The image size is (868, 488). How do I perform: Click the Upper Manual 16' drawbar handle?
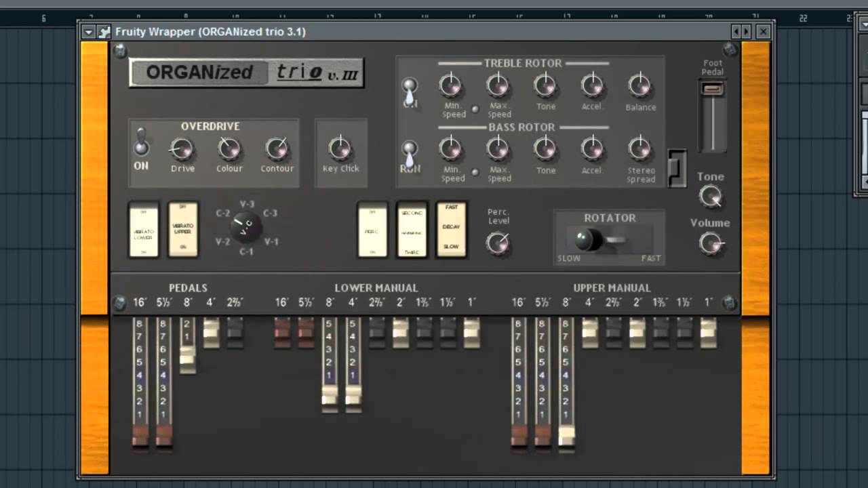point(519,435)
